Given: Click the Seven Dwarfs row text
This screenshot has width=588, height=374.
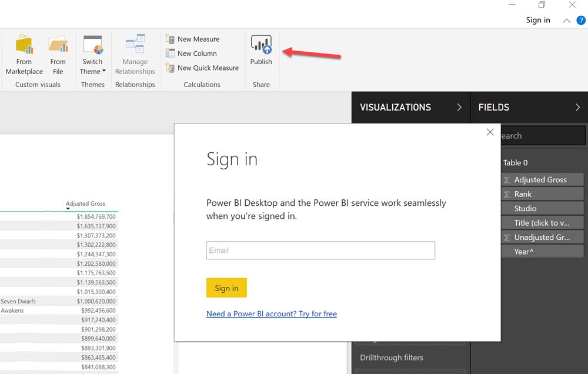Looking at the screenshot, I should click(18, 301).
